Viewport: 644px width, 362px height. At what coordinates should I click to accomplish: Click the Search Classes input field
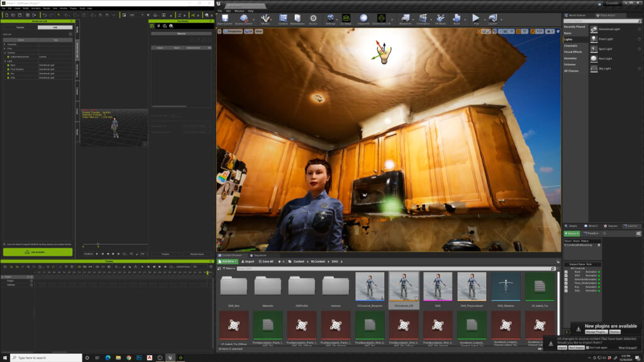click(602, 21)
